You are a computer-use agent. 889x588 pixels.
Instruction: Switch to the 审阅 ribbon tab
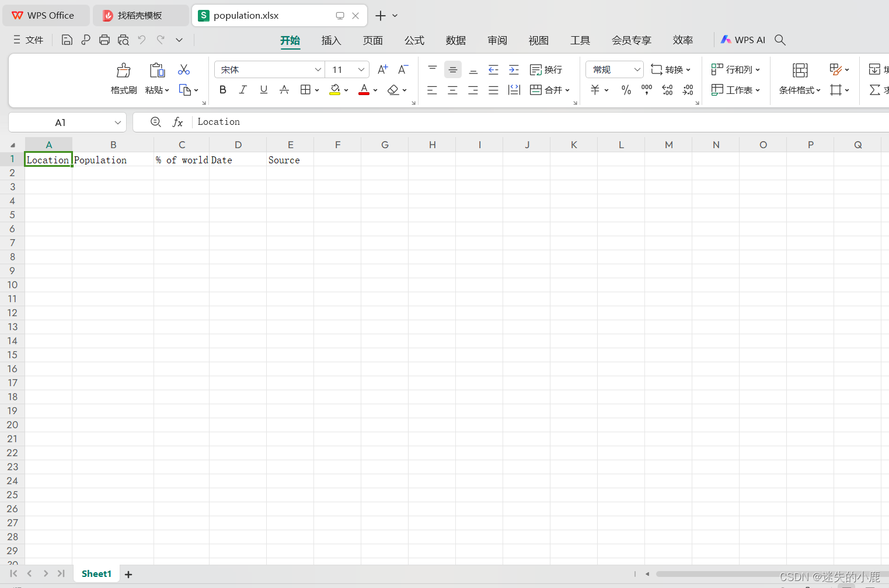click(x=497, y=40)
